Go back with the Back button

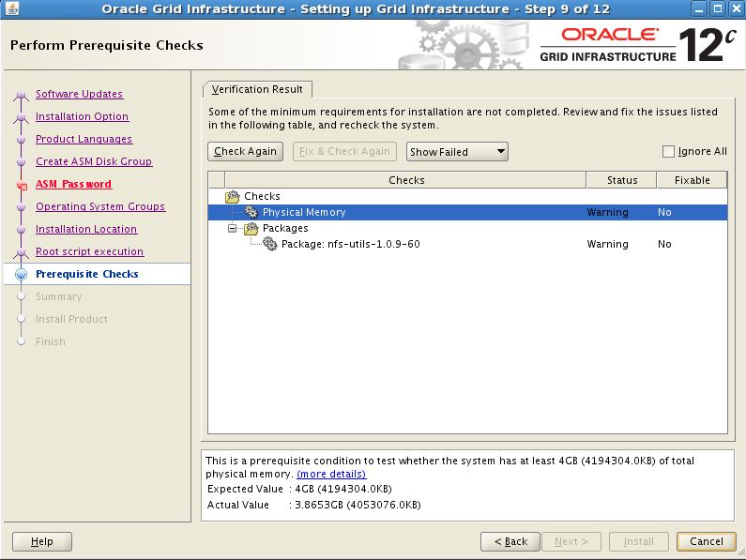(510, 541)
